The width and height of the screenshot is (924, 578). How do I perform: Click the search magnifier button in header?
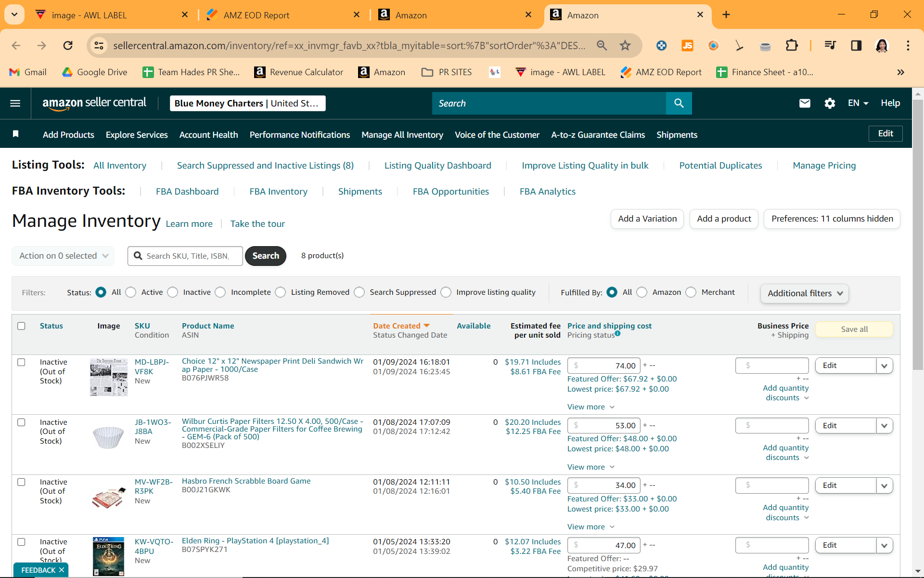tap(679, 103)
